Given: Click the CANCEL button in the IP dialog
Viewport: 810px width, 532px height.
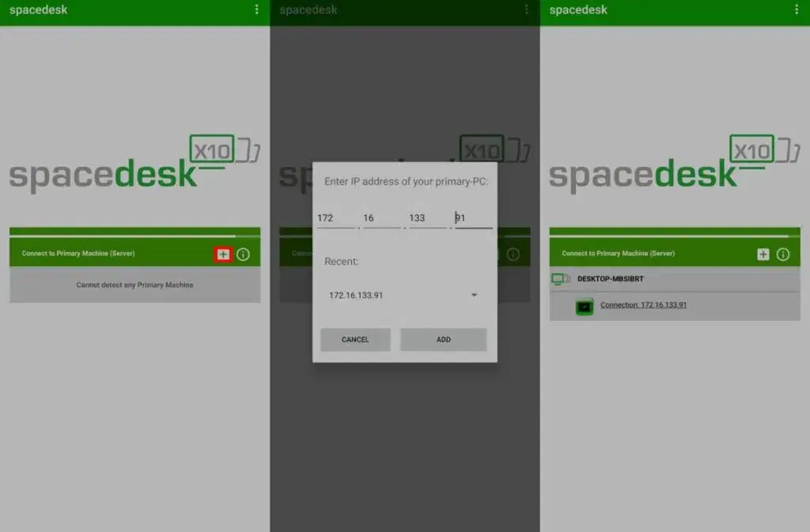Looking at the screenshot, I should [355, 340].
